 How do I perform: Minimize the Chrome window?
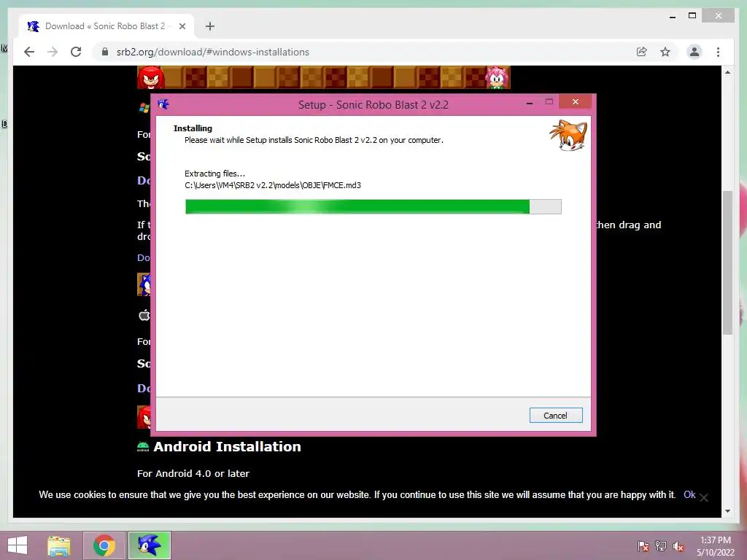(x=672, y=16)
